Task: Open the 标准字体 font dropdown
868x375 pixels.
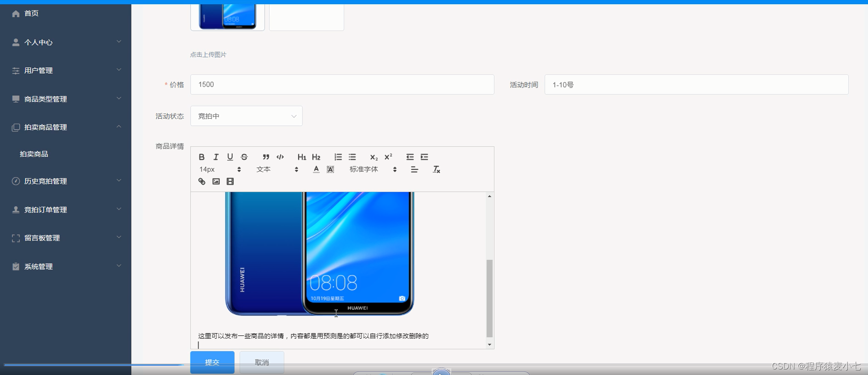Action: (373, 169)
